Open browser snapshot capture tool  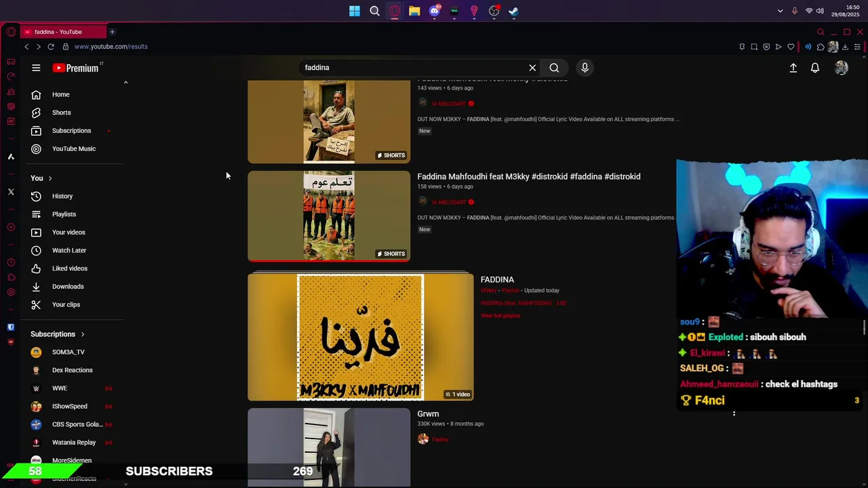(754, 47)
